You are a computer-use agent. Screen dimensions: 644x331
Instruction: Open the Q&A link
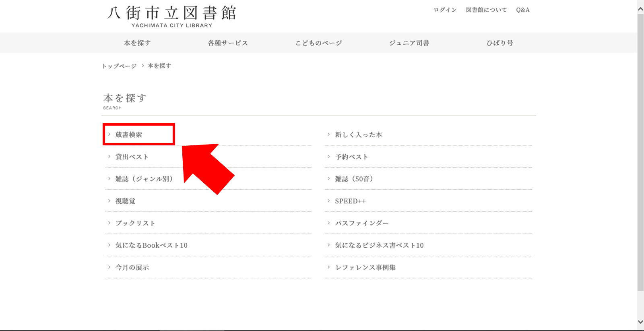point(523,10)
